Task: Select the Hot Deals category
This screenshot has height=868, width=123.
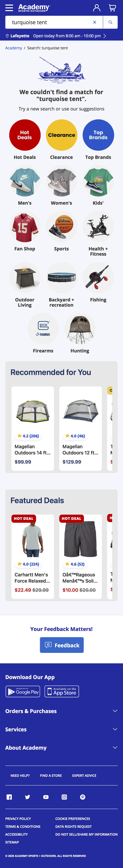Action: (25, 135)
